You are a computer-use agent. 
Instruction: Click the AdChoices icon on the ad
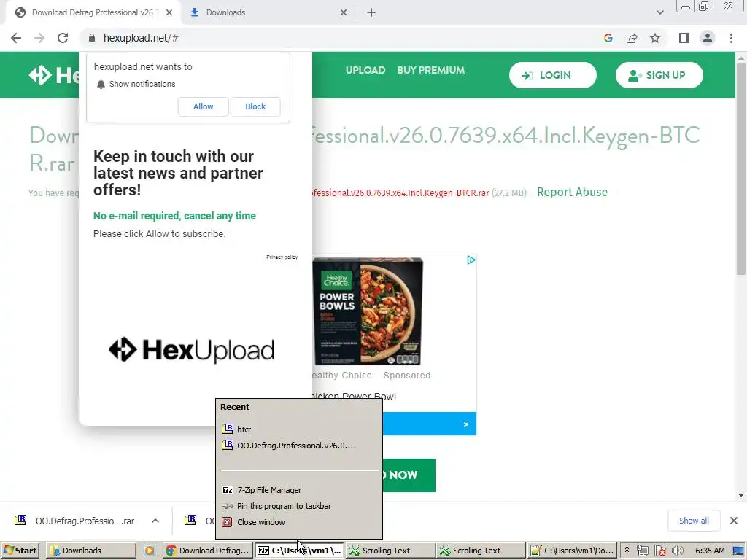(x=471, y=260)
